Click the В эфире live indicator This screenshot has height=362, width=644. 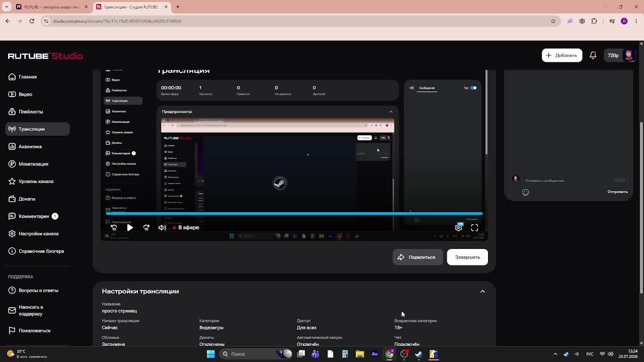[x=186, y=228]
